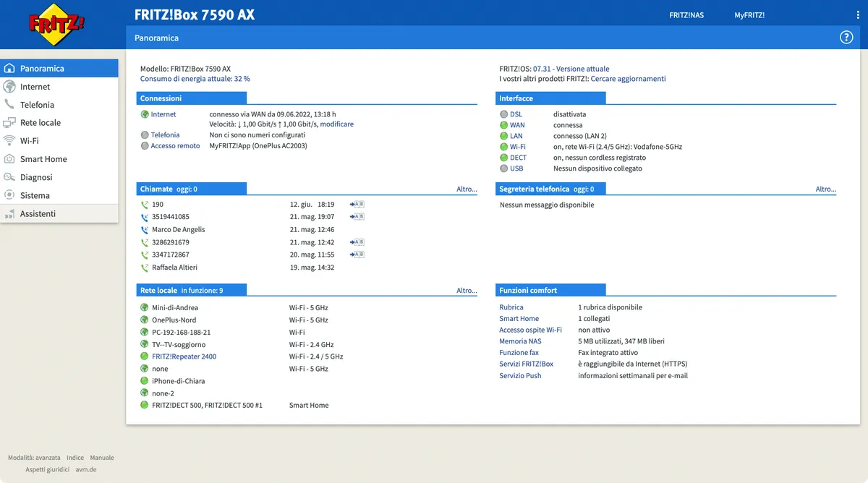Click grey status icon beside DSL
This screenshot has width=868, height=483.
click(503, 114)
